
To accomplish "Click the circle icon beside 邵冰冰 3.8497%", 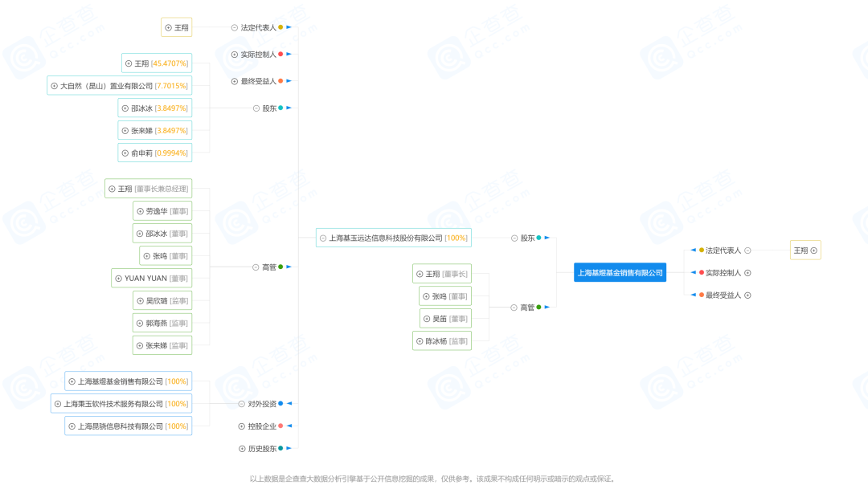I will tap(125, 108).
